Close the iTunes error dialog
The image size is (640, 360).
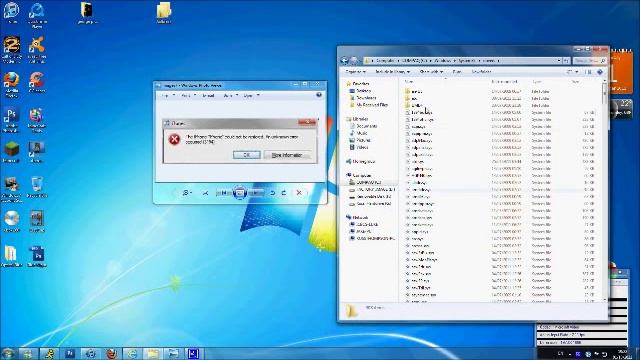point(307,122)
